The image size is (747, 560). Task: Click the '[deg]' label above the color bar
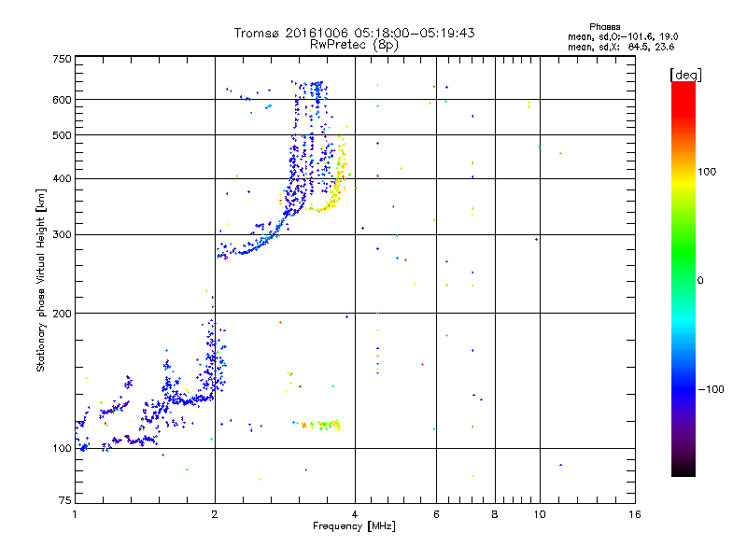[685, 75]
